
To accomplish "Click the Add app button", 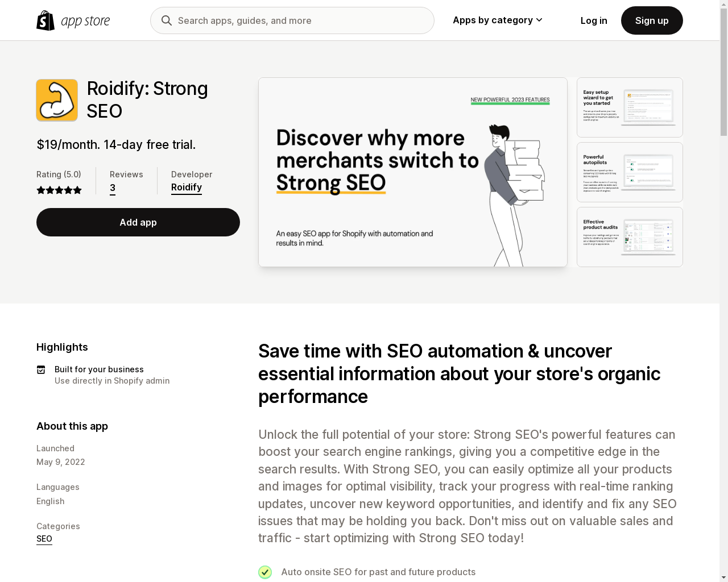I will point(138,222).
